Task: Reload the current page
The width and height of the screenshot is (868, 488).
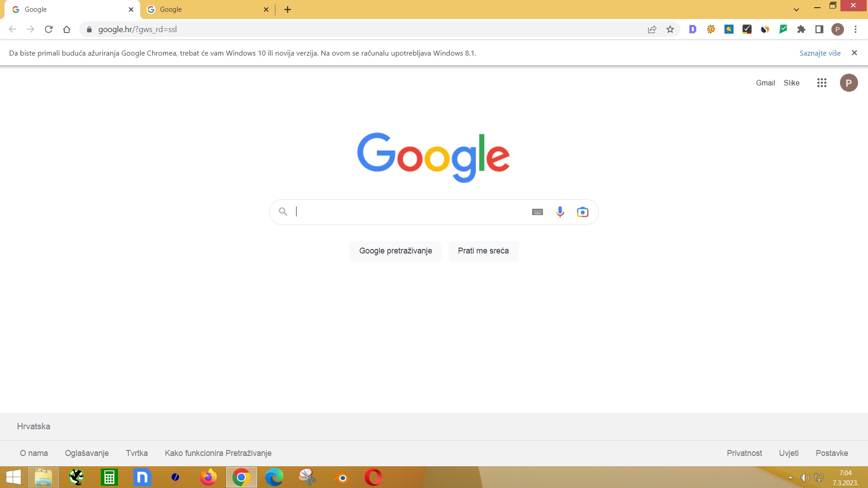Action: coord(49,29)
